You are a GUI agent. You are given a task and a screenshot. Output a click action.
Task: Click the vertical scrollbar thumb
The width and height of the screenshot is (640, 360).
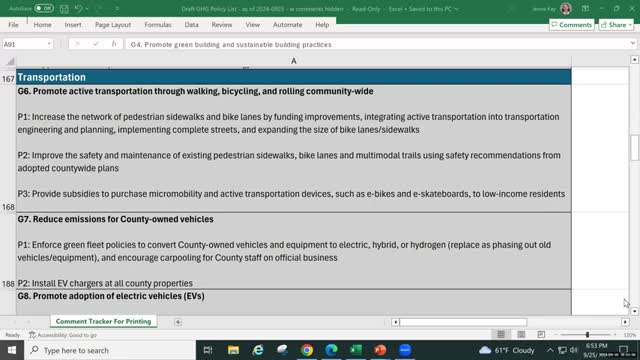pos(634,148)
